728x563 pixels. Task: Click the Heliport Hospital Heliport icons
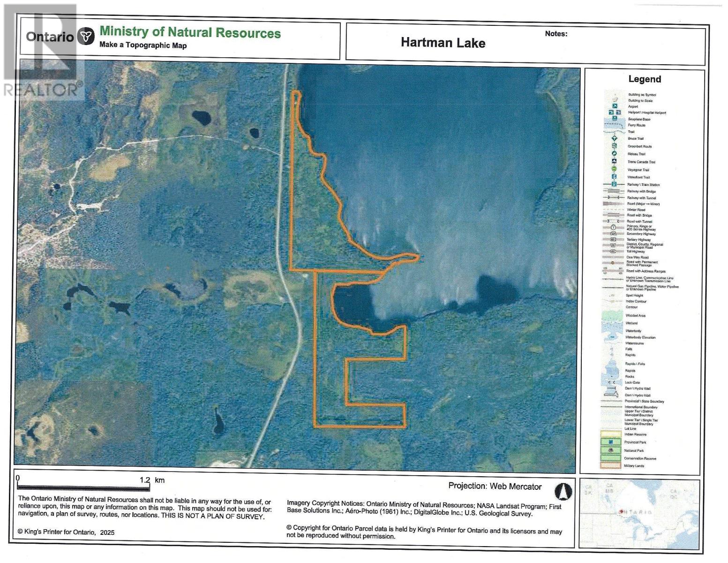pyautogui.click(x=615, y=113)
